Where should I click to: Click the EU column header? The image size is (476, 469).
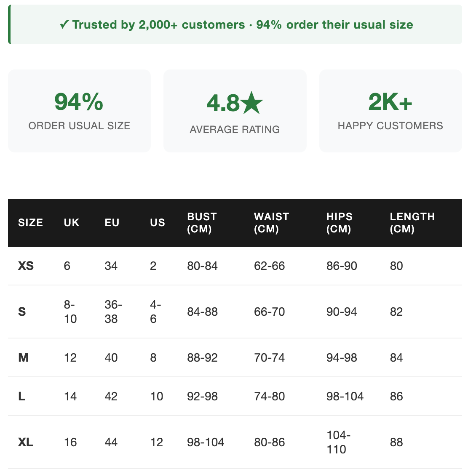coord(112,223)
